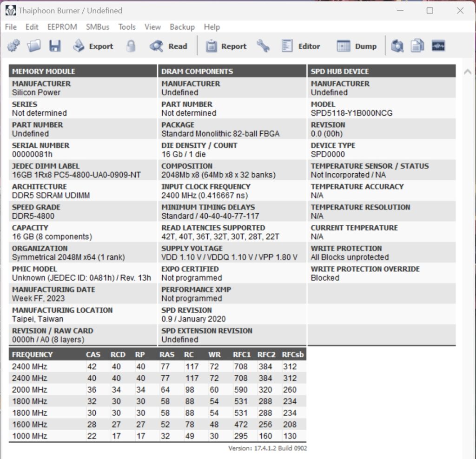Click 'Standard Monolithic 82-ball FBGA' package value
Viewport: 476px width, 459px height.
click(x=220, y=134)
